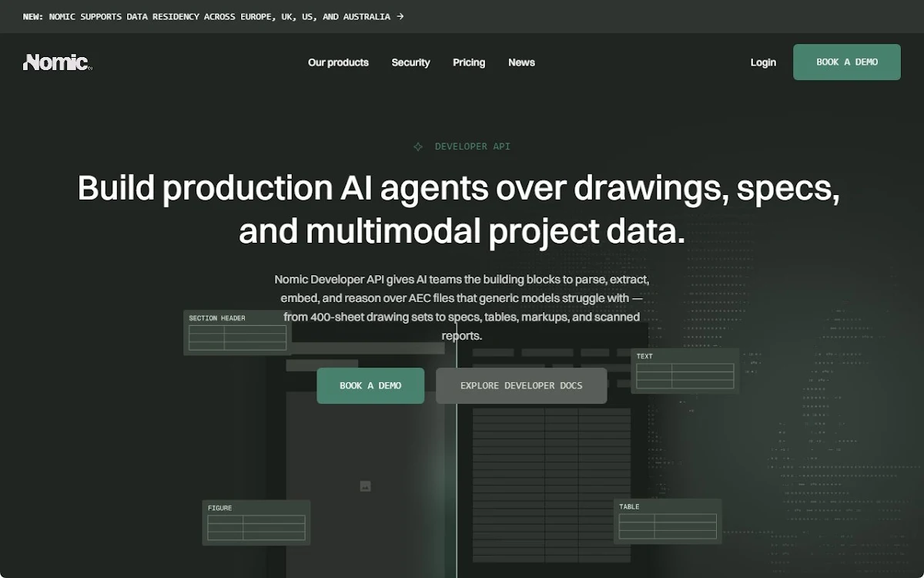The image size is (924, 578).
Task: Visit the News section
Action: click(x=521, y=62)
